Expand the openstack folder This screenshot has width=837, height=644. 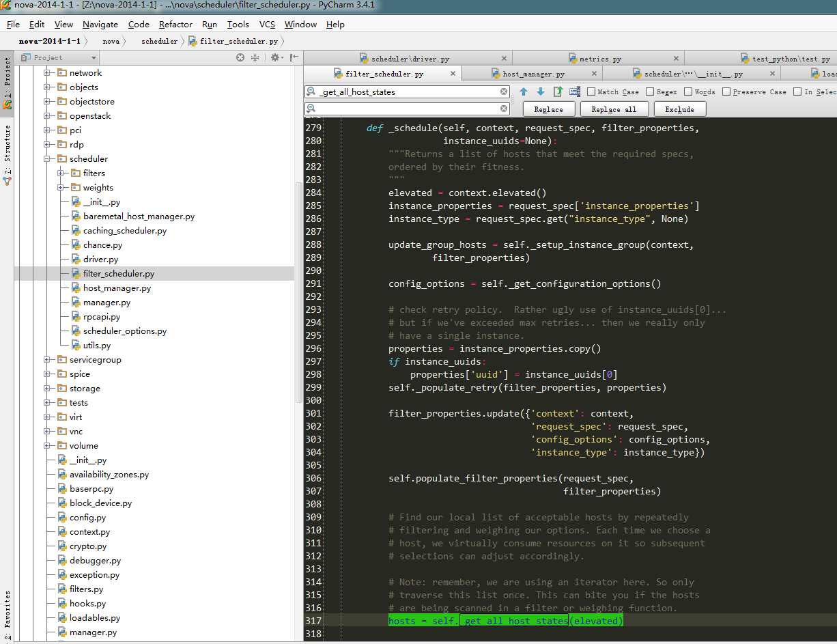coord(47,116)
